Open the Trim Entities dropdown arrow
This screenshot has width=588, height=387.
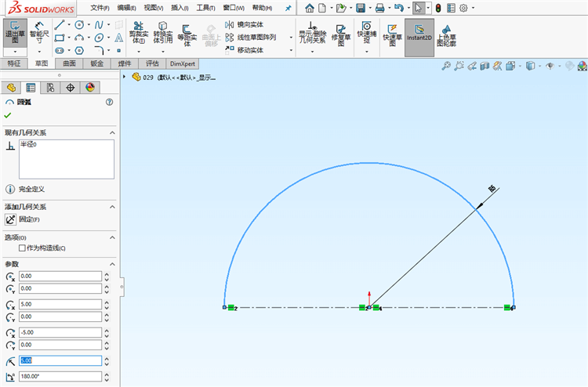pos(138,52)
